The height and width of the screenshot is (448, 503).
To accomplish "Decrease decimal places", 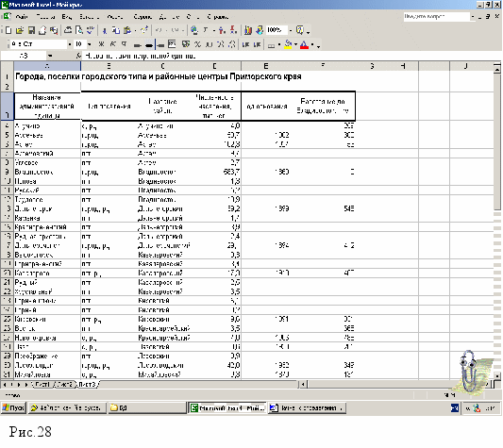I will point(232,44).
